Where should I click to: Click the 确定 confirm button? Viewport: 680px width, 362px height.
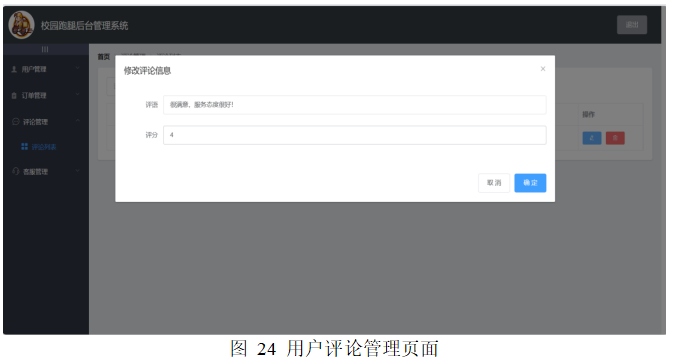tap(530, 183)
